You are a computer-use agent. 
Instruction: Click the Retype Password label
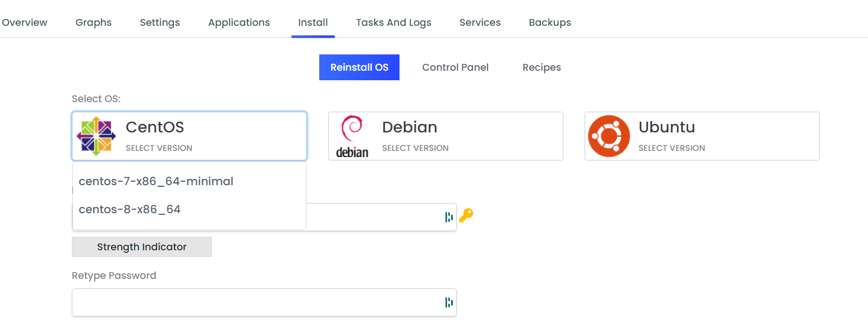114,276
